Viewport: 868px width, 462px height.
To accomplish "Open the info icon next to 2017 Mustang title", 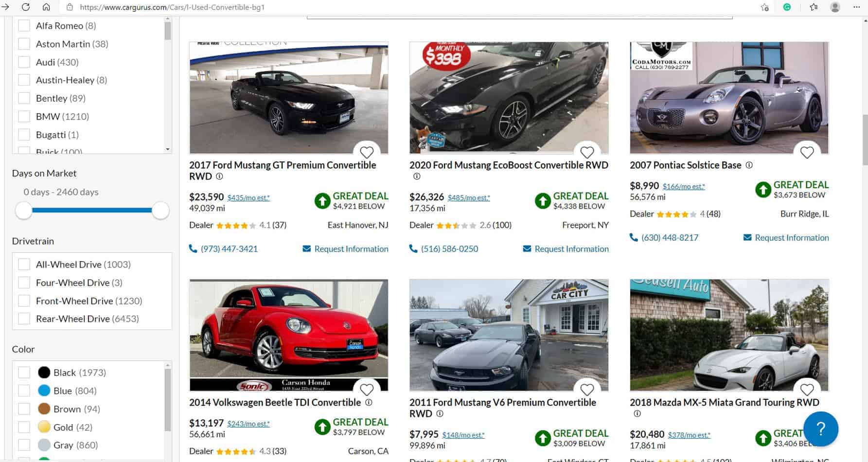I will point(219,177).
